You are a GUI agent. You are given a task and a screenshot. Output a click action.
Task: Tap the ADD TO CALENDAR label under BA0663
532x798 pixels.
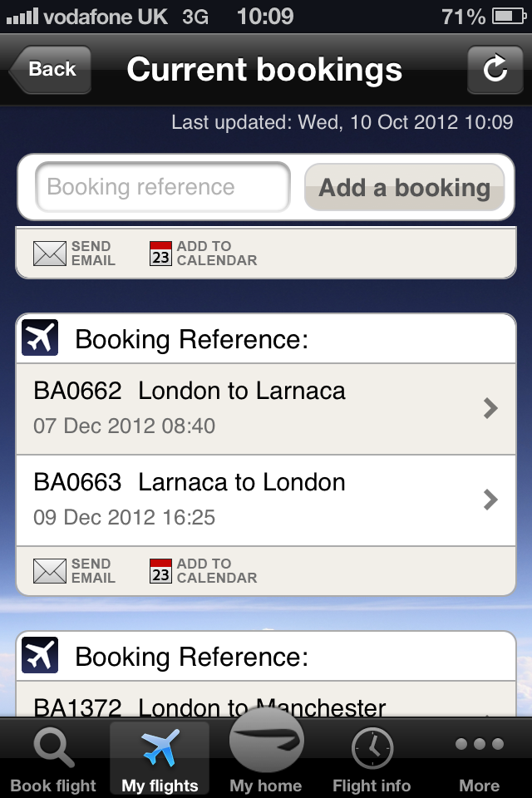tap(217, 571)
